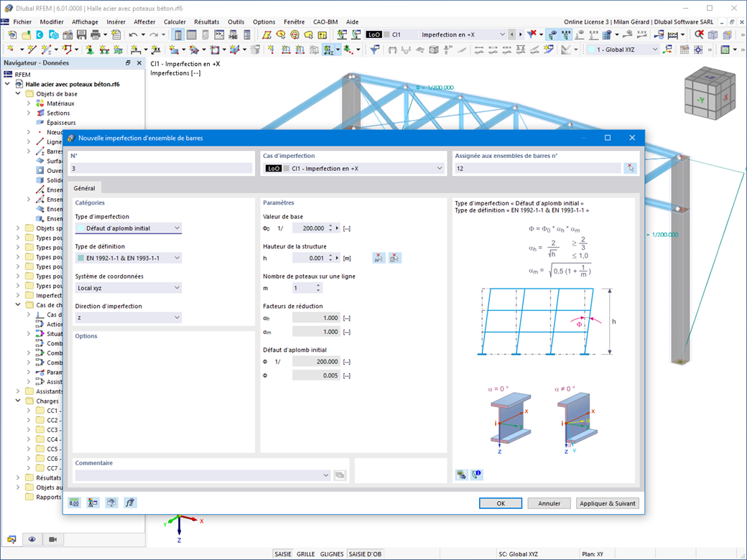Click the delete results magnifier X icon
Image resolution: width=747 pixels, height=560 pixels.
(699, 34)
